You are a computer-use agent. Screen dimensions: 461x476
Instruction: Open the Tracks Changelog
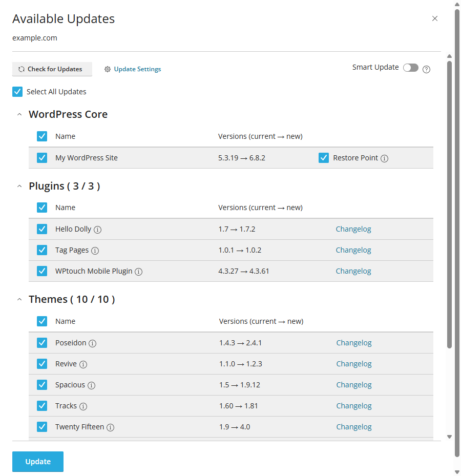pos(354,406)
